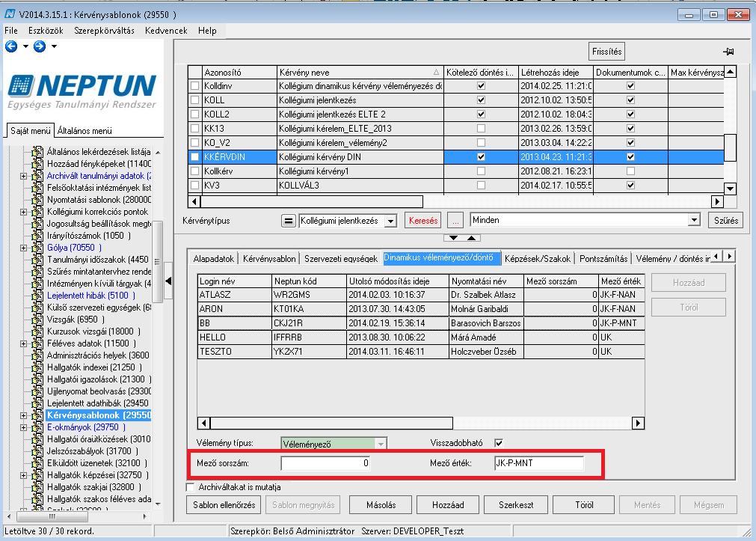
Task: Enable Archiváltakat is mutatja checkbox
Action: tap(191, 487)
